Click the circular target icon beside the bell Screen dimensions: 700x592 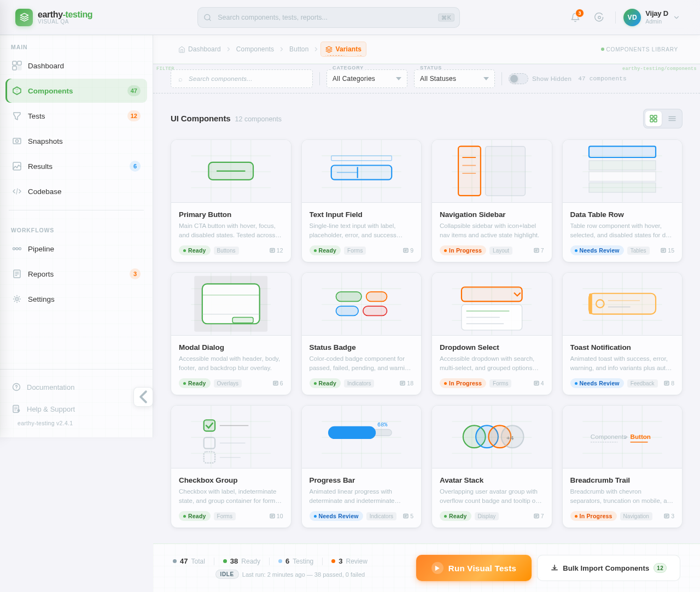coord(599,17)
